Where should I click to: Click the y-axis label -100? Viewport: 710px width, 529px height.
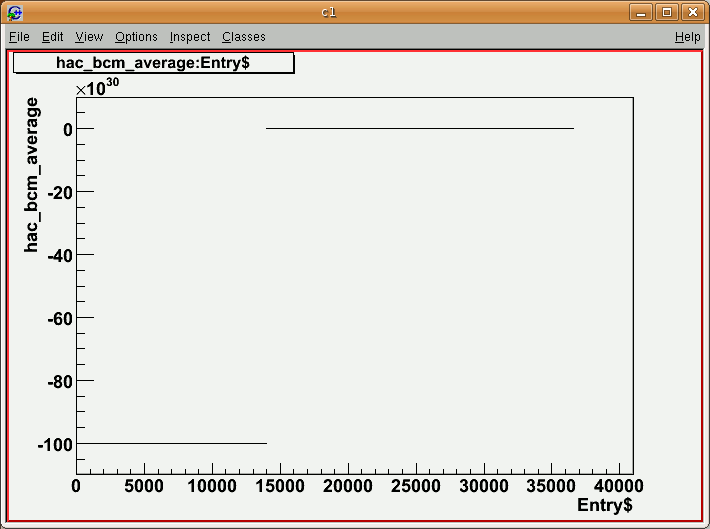pyautogui.click(x=55, y=445)
